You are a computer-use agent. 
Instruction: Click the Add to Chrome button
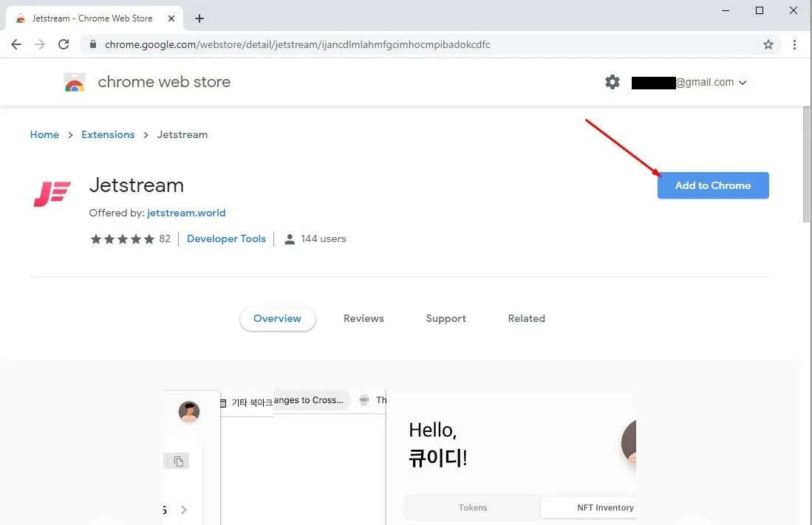(713, 185)
